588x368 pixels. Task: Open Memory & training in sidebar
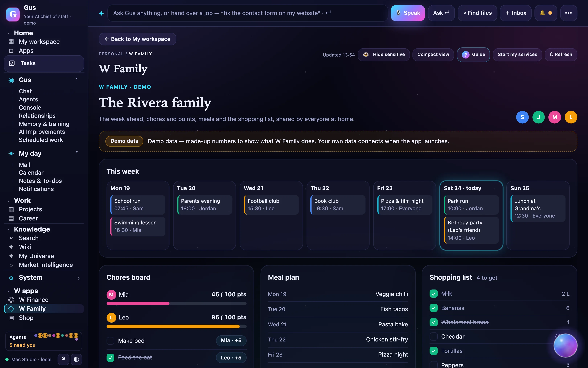click(44, 124)
